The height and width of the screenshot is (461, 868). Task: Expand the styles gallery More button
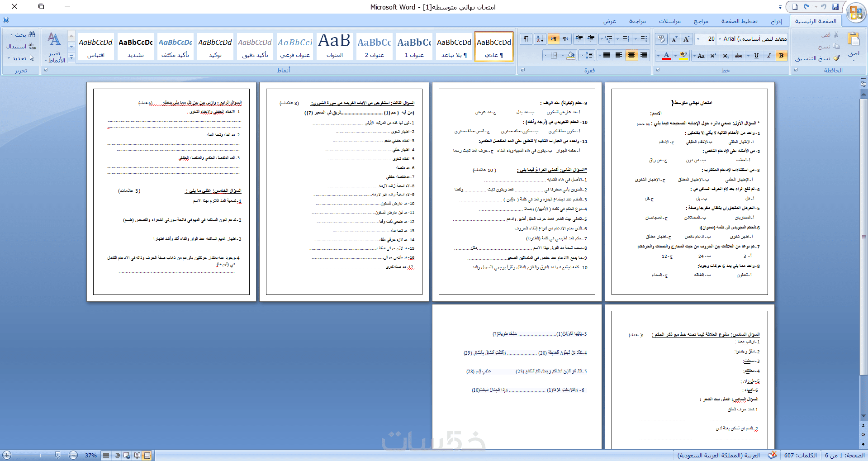tap(71, 58)
